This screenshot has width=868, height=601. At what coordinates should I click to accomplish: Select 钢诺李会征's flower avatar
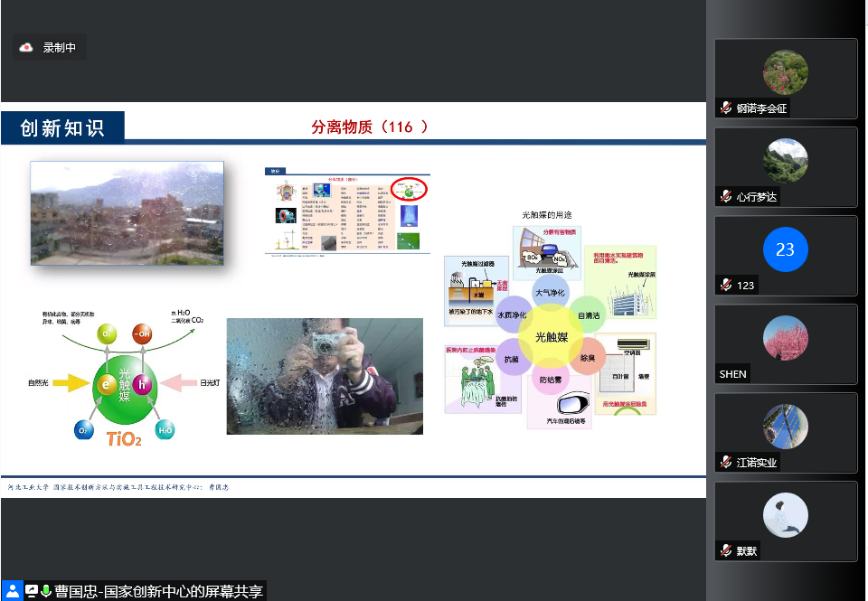[x=785, y=72]
